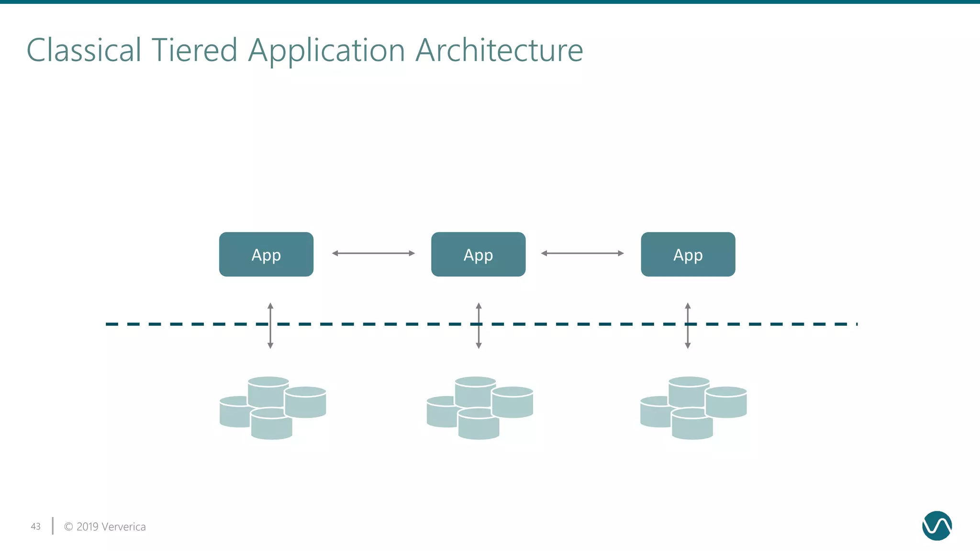The width and height of the screenshot is (980, 551).
Task: Click the slide title text
Action: [304, 50]
